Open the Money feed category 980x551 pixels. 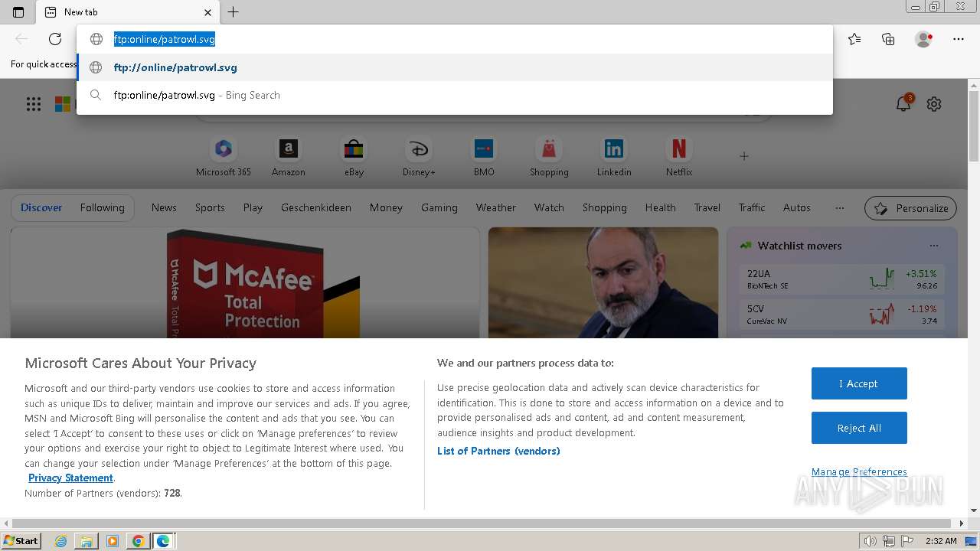pos(386,207)
